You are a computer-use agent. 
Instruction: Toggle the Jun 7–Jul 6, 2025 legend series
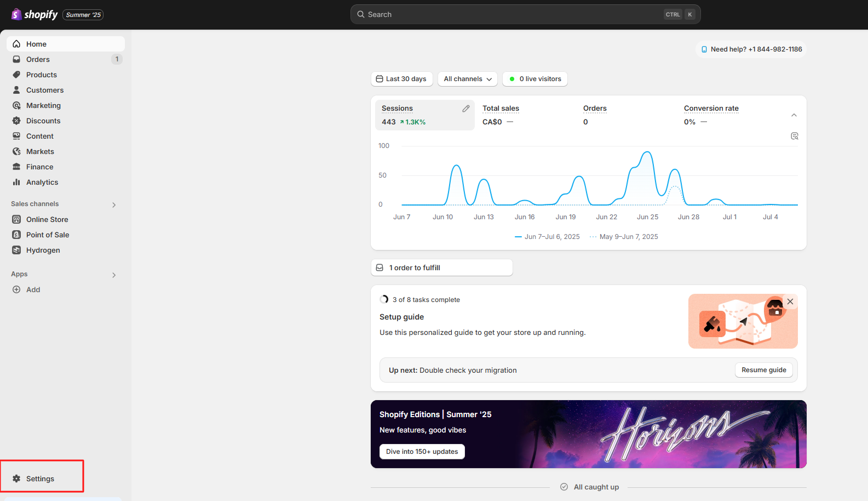pyautogui.click(x=548, y=237)
